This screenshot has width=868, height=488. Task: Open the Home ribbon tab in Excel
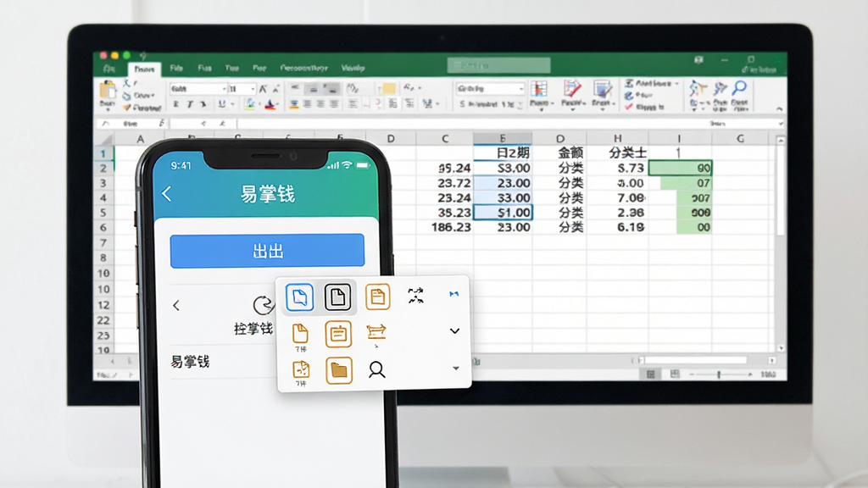(x=144, y=69)
